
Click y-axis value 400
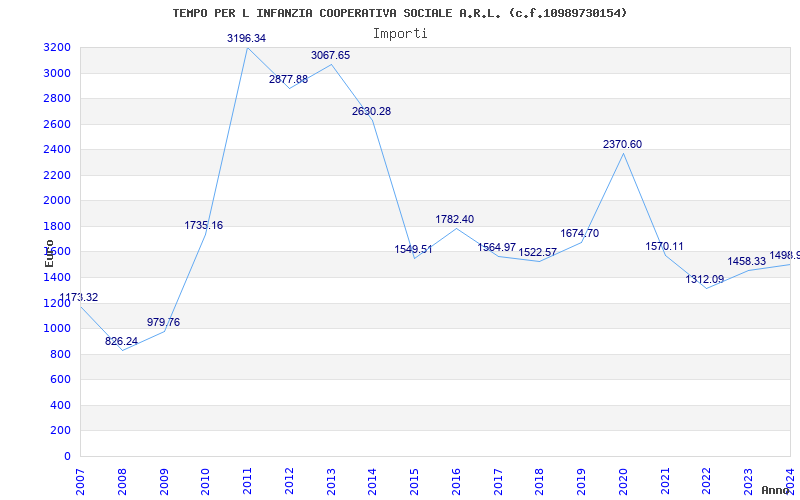[61, 406]
